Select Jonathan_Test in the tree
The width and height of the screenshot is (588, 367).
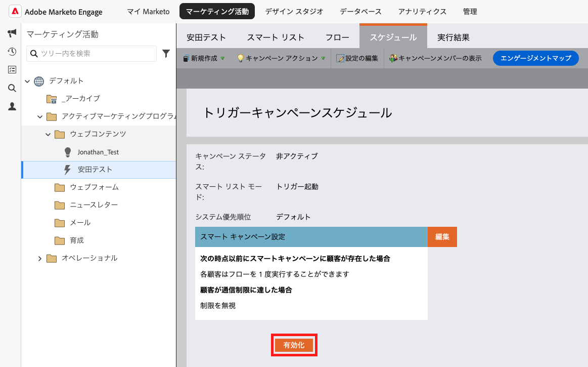[99, 152]
